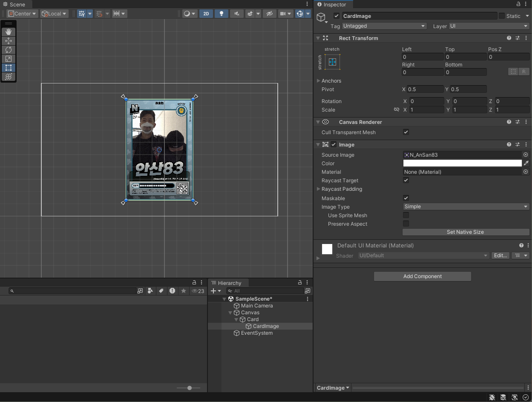Toggle the Static checkbox

(502, 16)
